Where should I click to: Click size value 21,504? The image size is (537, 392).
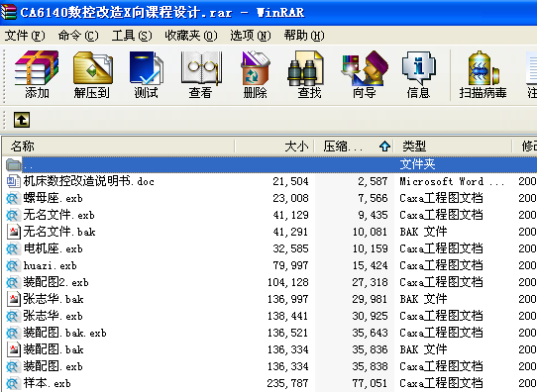coord(290,181)
